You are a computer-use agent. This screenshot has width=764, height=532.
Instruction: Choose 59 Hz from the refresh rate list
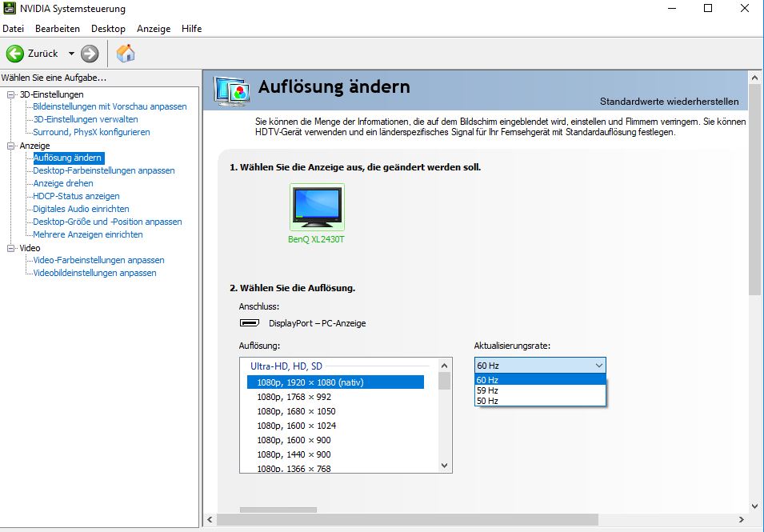coord(487,390)
